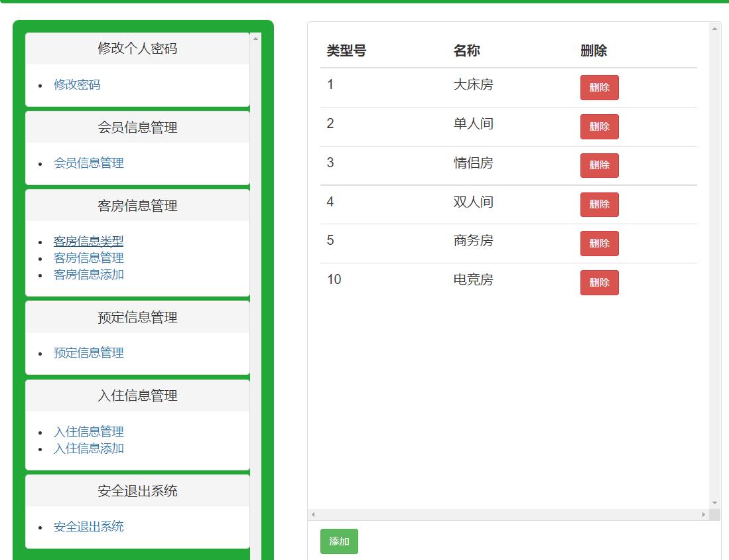Delete the 双人间 room type
729x560 pixels.
coord(599,204)
